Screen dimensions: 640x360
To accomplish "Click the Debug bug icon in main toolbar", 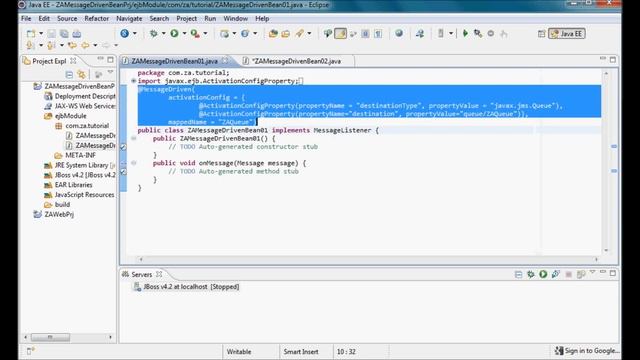I will click(154, 33).
